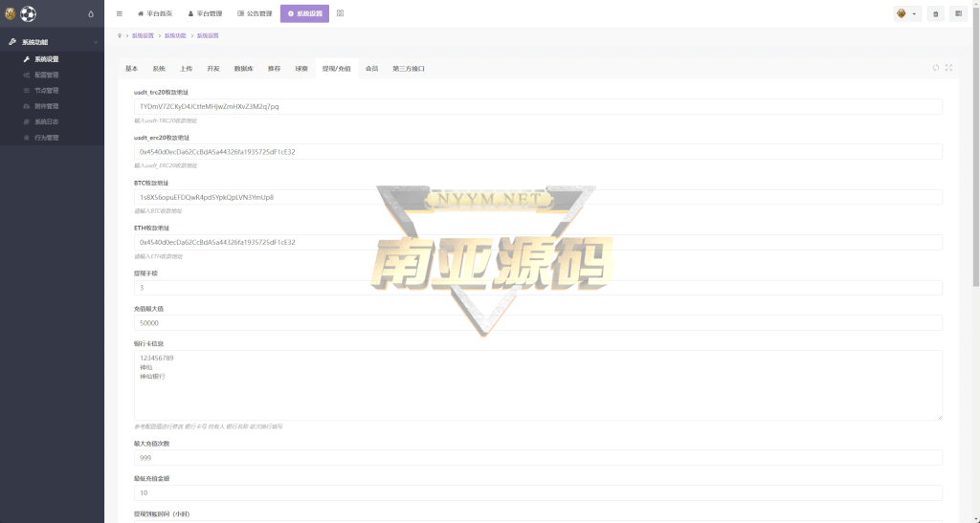Open the grid apps icon in top bar

tap(341, 13)
